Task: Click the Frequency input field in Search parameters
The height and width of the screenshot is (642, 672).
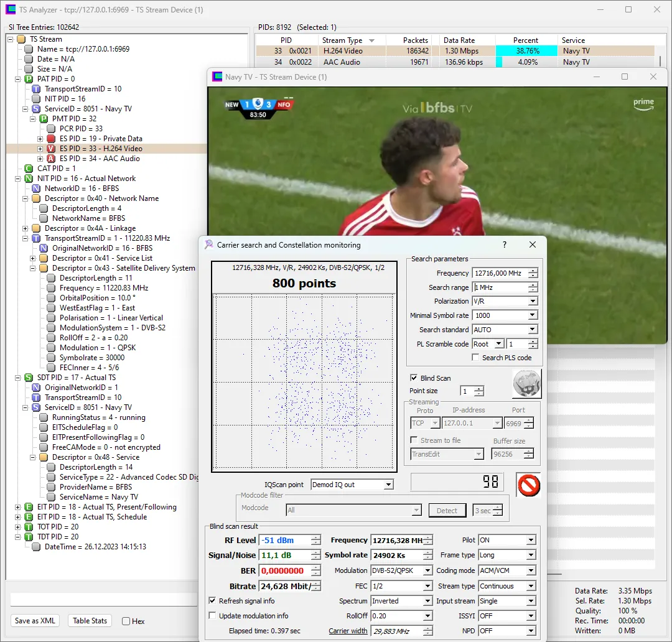Action: click(x=499, y=273)
